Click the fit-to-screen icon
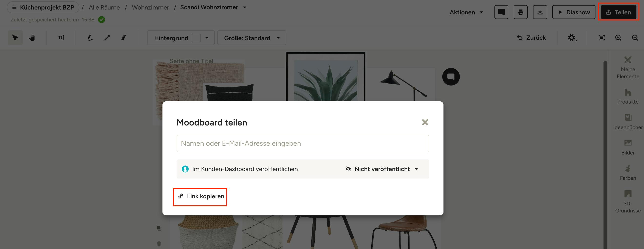Image resolution: width=644 pixels, height=249 pixels. pos(602,38)
